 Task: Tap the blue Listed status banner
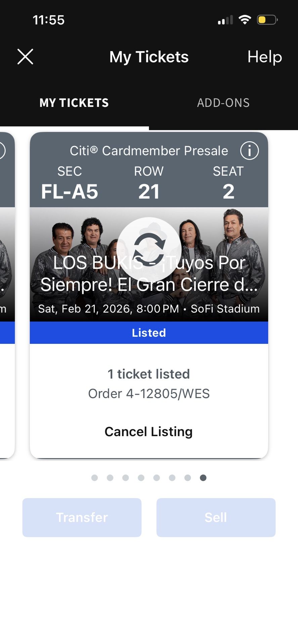[149, 333]
